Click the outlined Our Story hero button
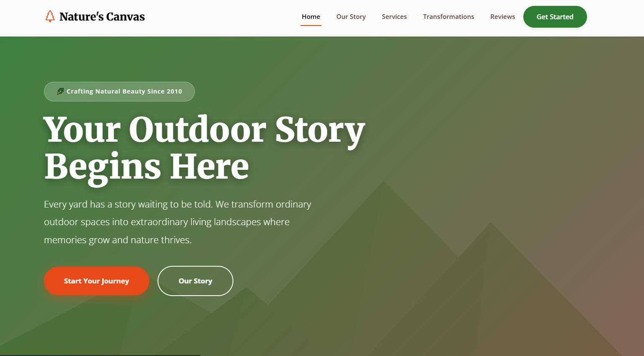Image resolution: width=644 pixels, height=356 pixels. (x=195, y=281)
